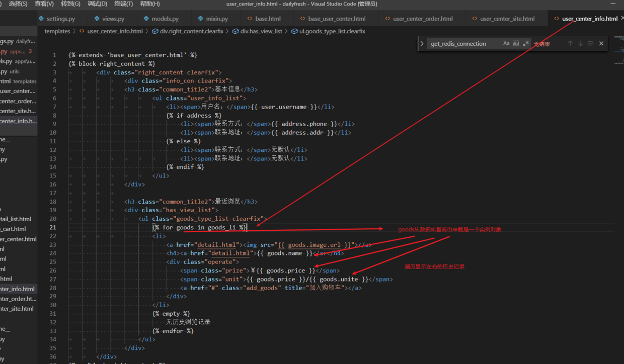Click the 'detail.html' href on line 24
The height and width of the screenshot is (364, 624).
coord(231,253)
